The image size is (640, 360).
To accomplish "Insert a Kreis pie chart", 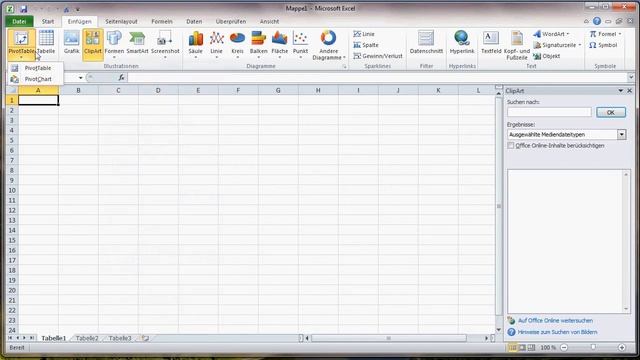I will point(237,44).
